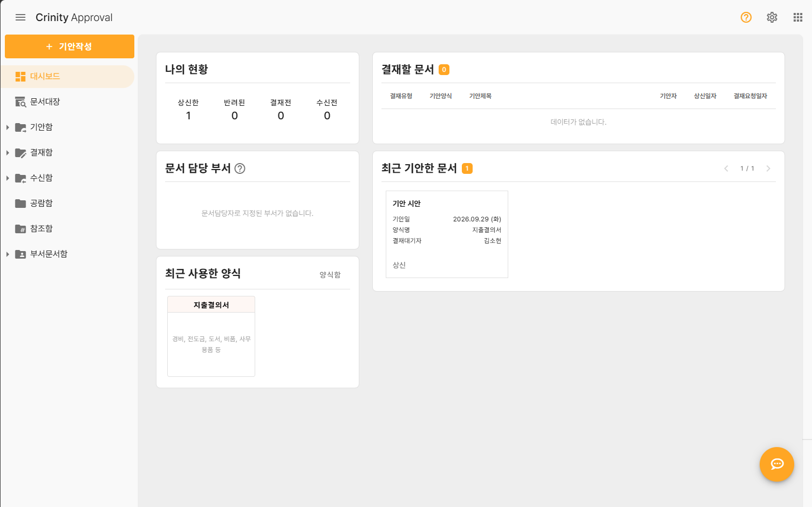Open the hamburger navigation menu
The height and width of the screenshot is (507, 812).
pos(21,17)
